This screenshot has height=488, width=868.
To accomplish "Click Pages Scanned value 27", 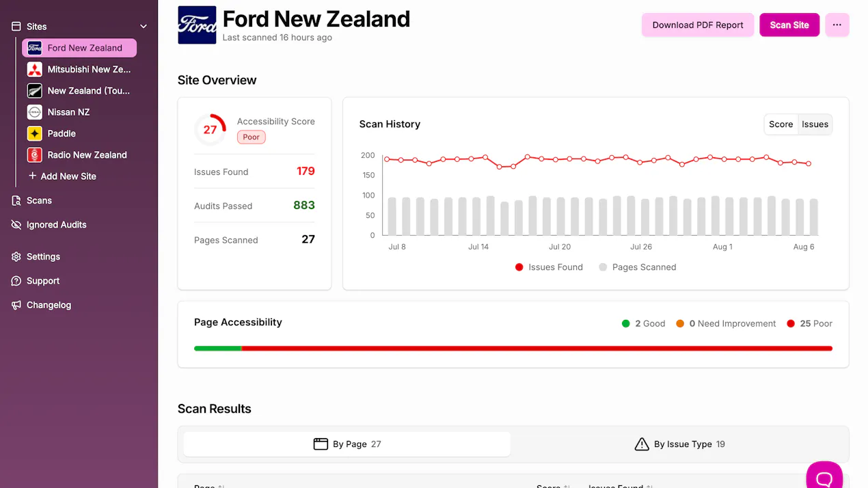I will click(x=308, y=239).
